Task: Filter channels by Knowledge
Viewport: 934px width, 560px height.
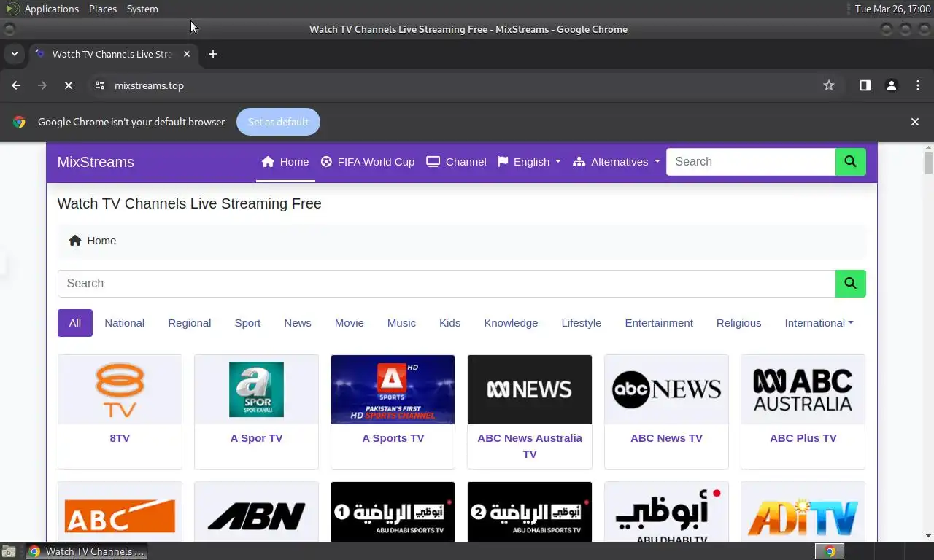Action: tap(511, 323)
